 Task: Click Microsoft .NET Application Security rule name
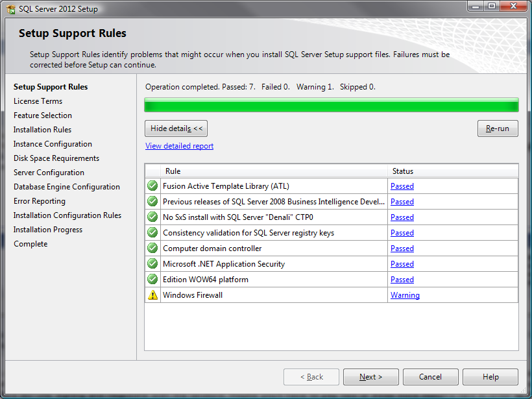pyautogui.click(x=224, y=264)
